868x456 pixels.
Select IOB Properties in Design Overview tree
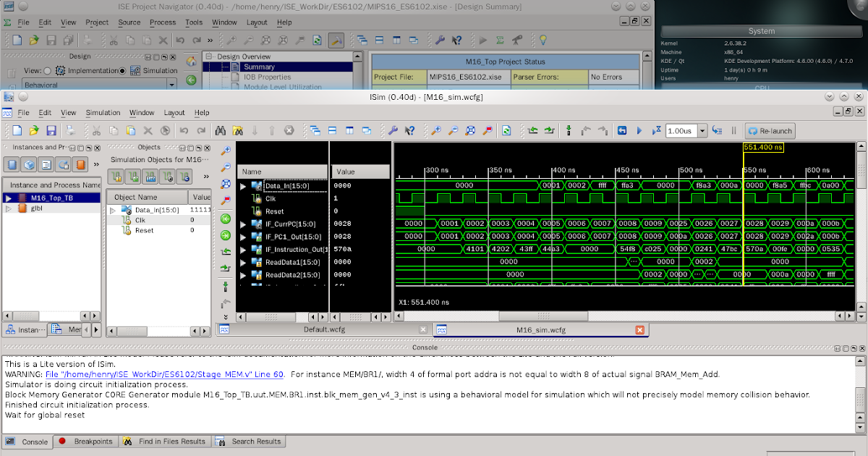pyautogui.click(x=267, y=77)
